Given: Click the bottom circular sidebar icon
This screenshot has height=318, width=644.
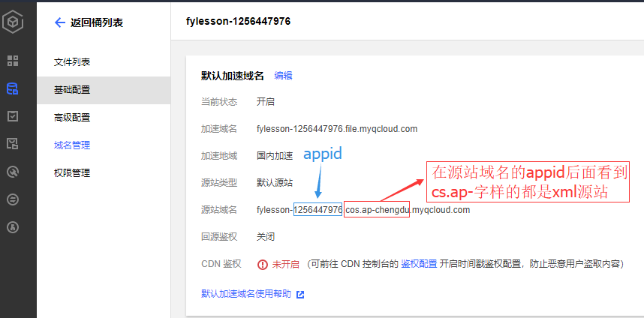Looking at the screenshot, I should click(x=13, y=227).
